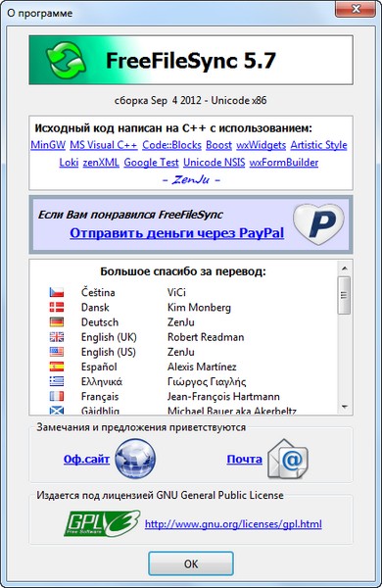Click translator name 'ViCi'
382x588 pixels.
[x=176, y=292]
